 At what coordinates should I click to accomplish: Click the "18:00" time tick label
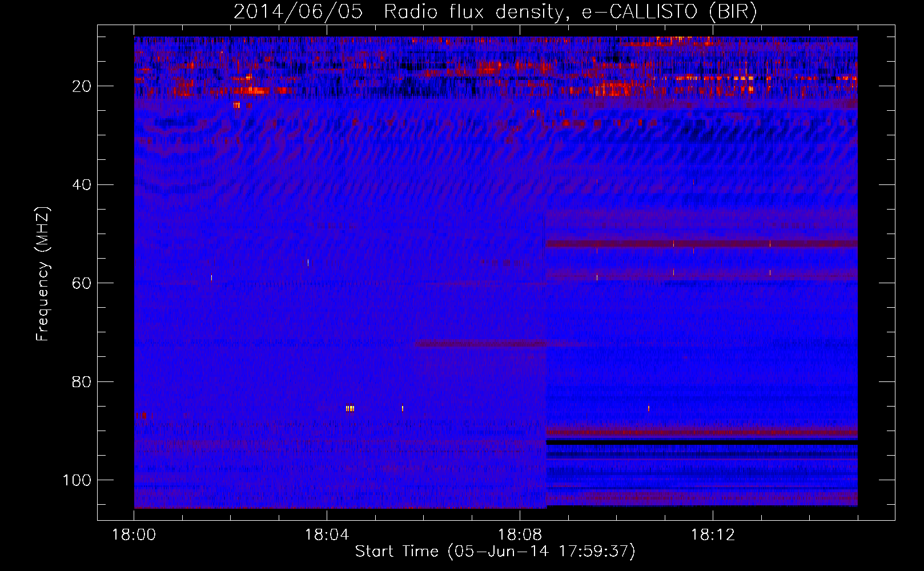[134, 535]
